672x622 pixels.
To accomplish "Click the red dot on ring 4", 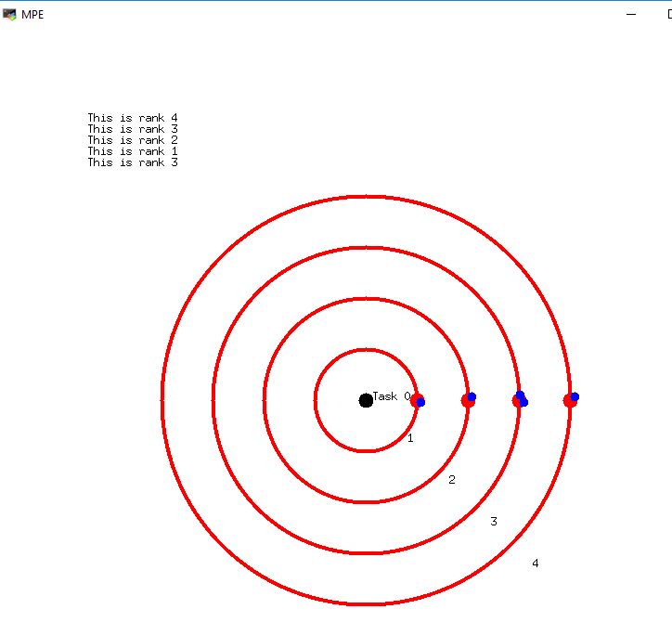I will pos(570,401).
